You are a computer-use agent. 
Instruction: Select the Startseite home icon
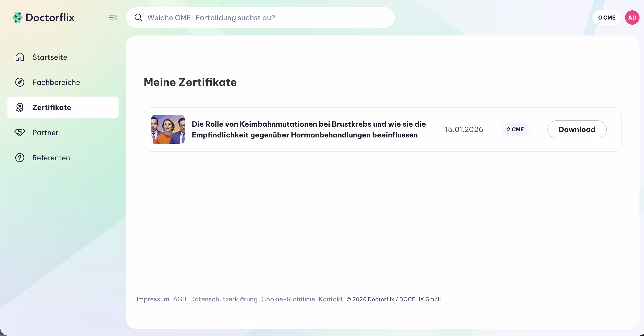coord(20,57)
